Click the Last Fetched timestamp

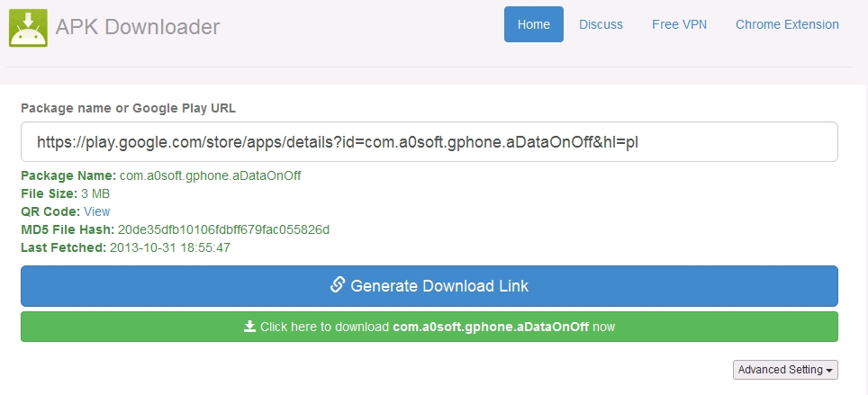[x=169, y=247]
